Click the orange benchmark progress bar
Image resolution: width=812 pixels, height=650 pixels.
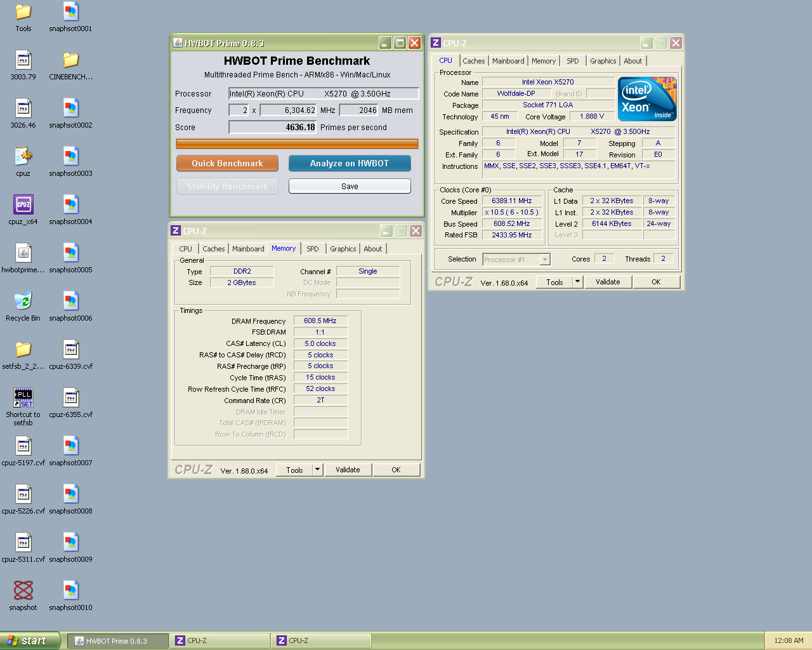pyautogui.click(x=297, y=144)
